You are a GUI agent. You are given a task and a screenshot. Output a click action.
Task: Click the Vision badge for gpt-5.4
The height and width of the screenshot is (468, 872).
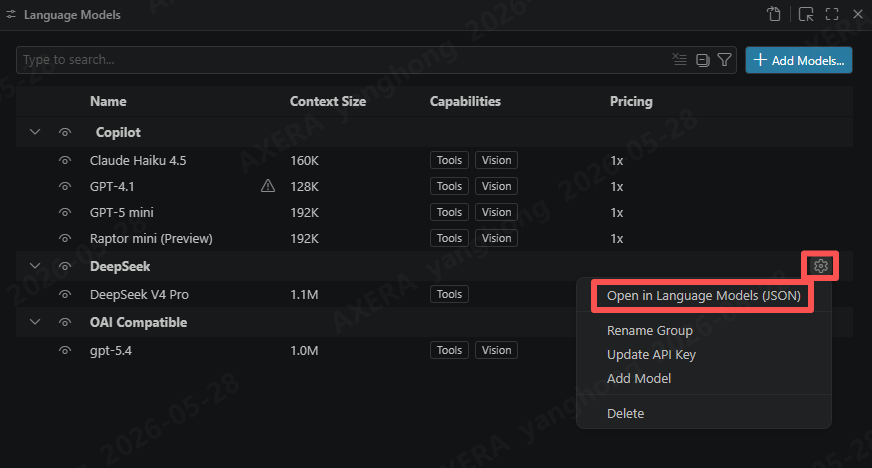coord(496,350)
